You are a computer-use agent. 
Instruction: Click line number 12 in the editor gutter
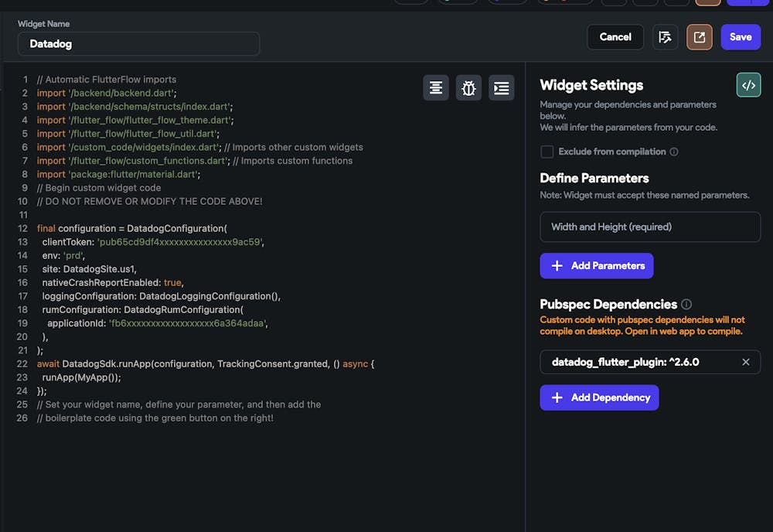24,229
